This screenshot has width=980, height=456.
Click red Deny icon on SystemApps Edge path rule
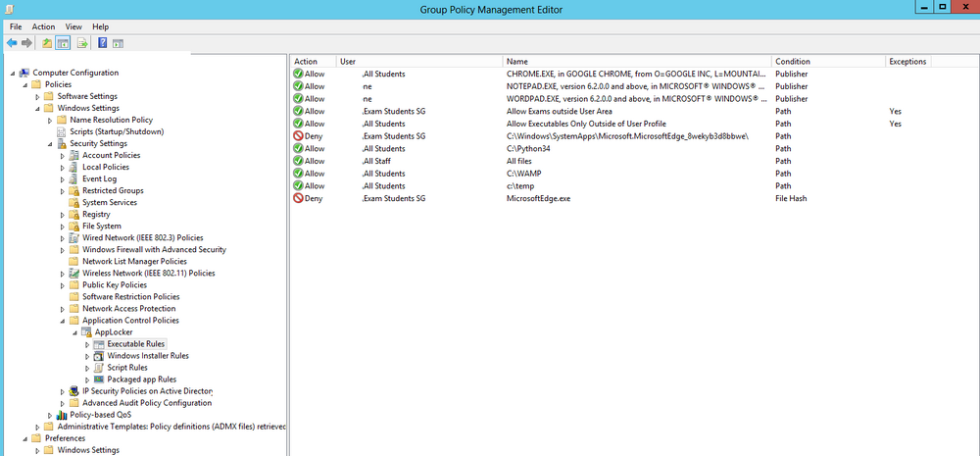pyautogui.click(x=298, y=135)
